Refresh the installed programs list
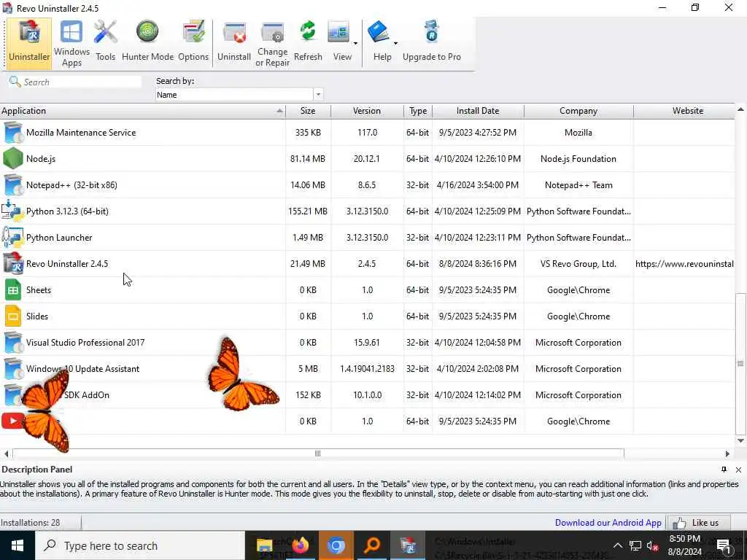Viewport: 747px width, 560px height. [x=308, y=43]
